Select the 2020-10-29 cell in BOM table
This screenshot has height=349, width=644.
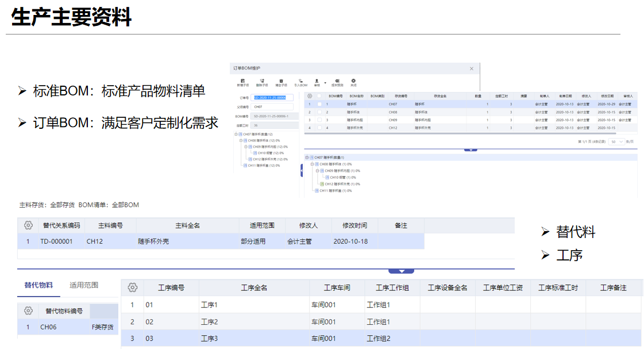606,104
